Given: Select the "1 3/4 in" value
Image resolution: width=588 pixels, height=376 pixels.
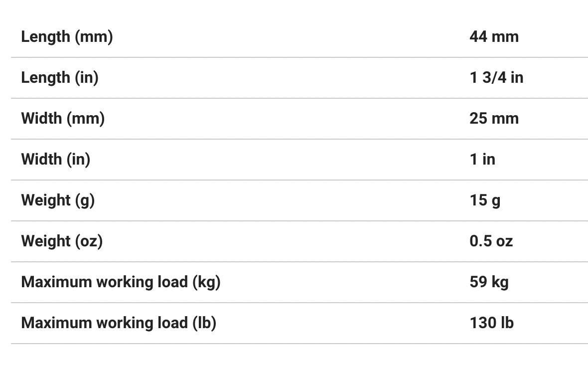Looking at the screenshot, I should click(496, 77).
